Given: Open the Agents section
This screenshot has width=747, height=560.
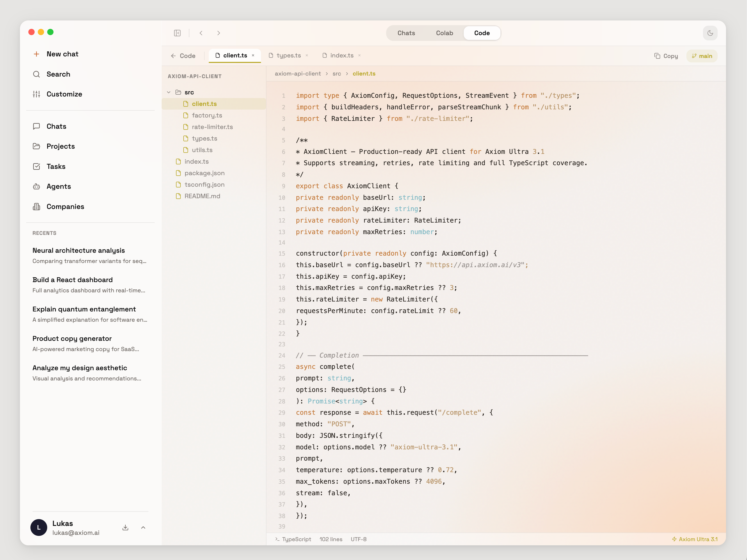Looking at the screenshot, I should click(58, 186).
